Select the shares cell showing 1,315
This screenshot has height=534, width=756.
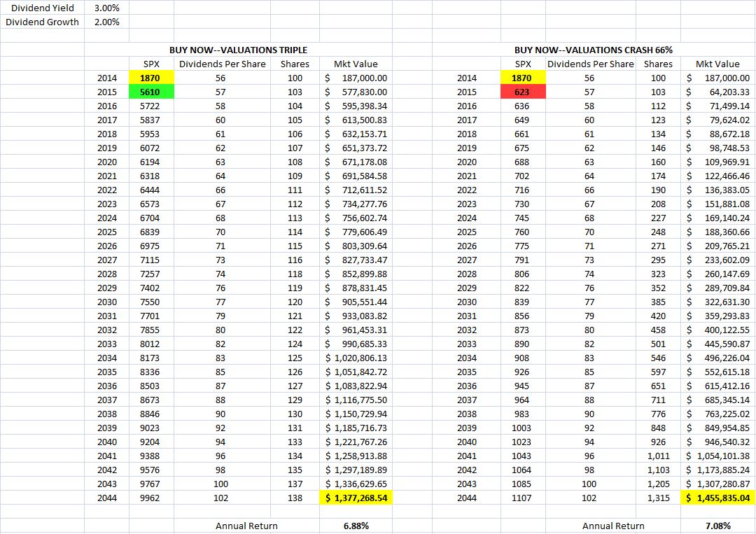coord(658,498)
